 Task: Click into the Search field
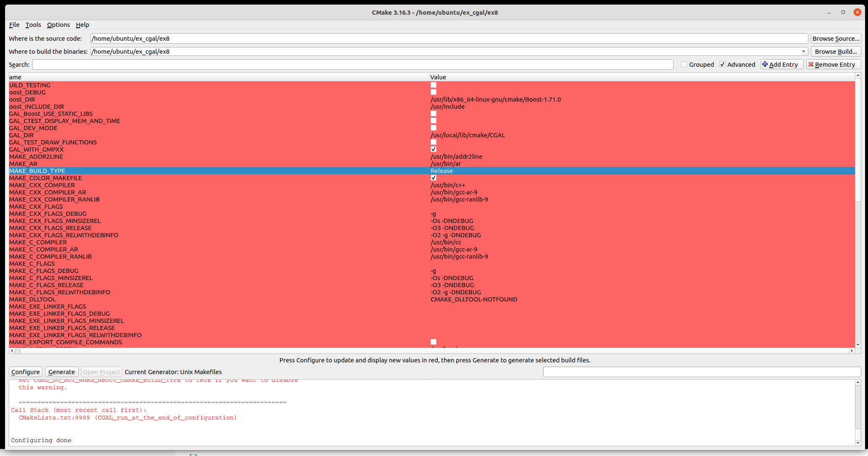353,64
